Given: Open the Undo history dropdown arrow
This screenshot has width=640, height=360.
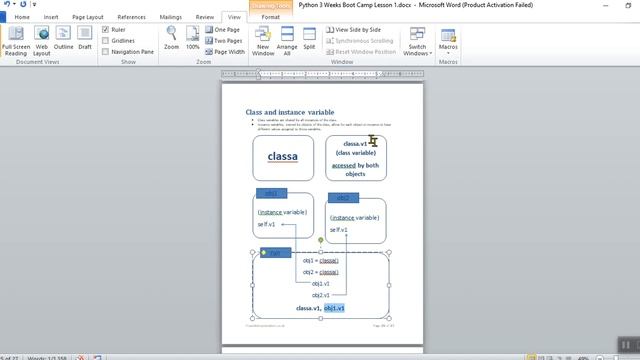Looking at the screenshot, I should [x=14, y=4].
